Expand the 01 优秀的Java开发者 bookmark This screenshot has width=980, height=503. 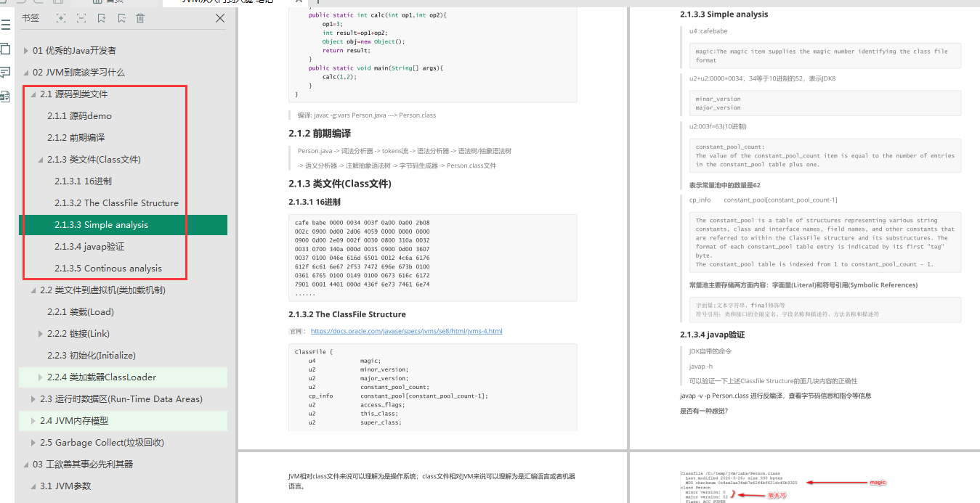pyautogui.click(x=26, y=51)
